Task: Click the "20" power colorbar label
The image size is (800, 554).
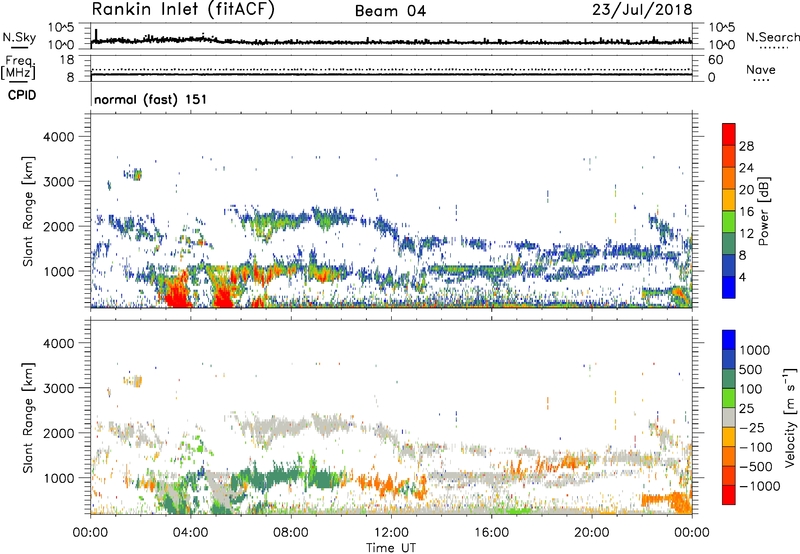Action: pyautogui.click(x=746, y=190)
